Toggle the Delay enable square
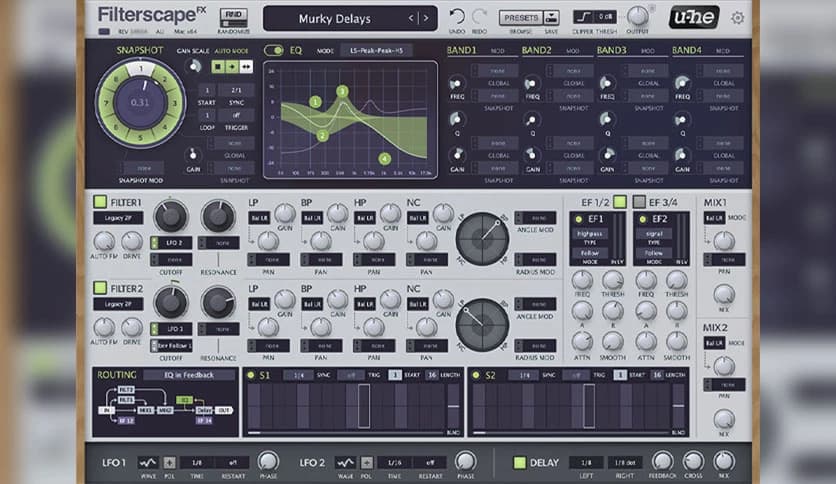The width and height of the screenshot is (836, 484). click(519, 462)
